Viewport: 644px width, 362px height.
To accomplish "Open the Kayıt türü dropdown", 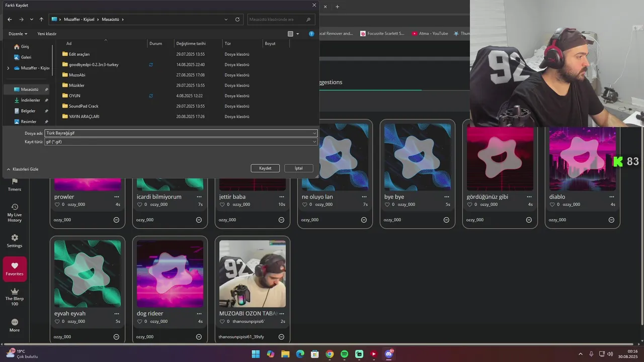I will tap(181, 142).
